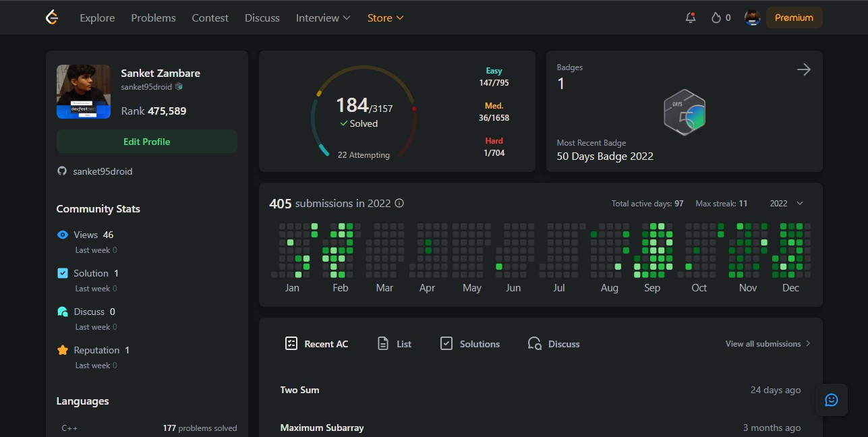868x437 pixels.
Task: Click the Badges arrow icon
Action: [x=803, y=69]
